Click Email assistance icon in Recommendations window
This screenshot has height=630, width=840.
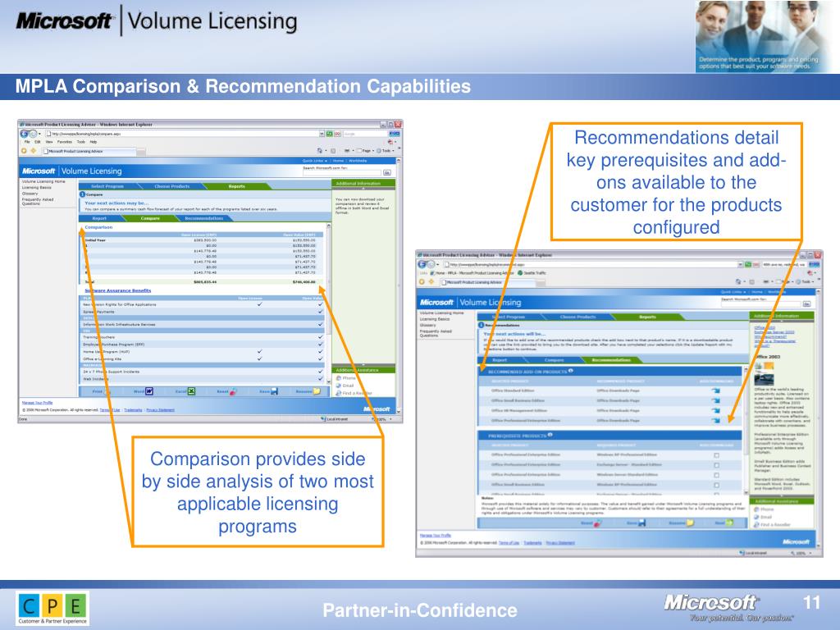tap(756, 517)
